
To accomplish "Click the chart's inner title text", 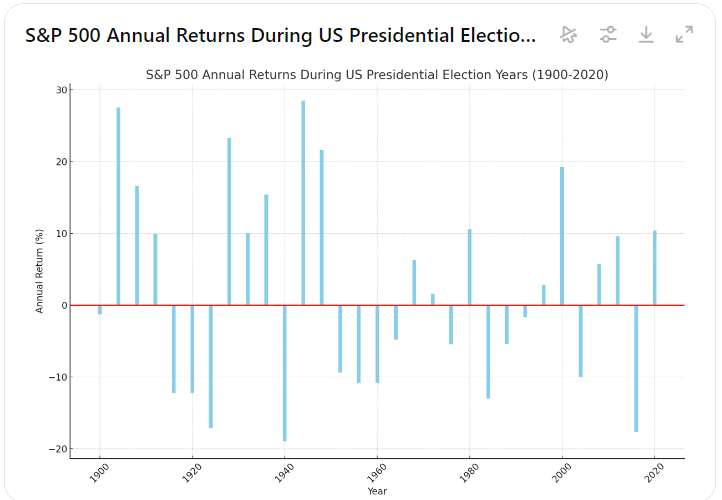I will pos(377,75).
